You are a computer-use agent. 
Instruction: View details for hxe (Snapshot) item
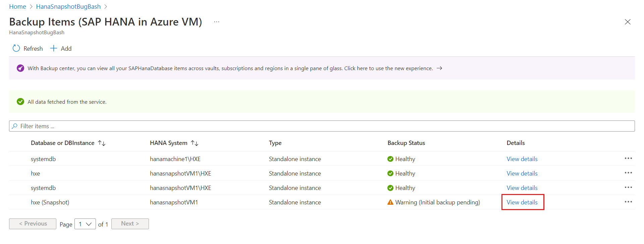point(522,202)
